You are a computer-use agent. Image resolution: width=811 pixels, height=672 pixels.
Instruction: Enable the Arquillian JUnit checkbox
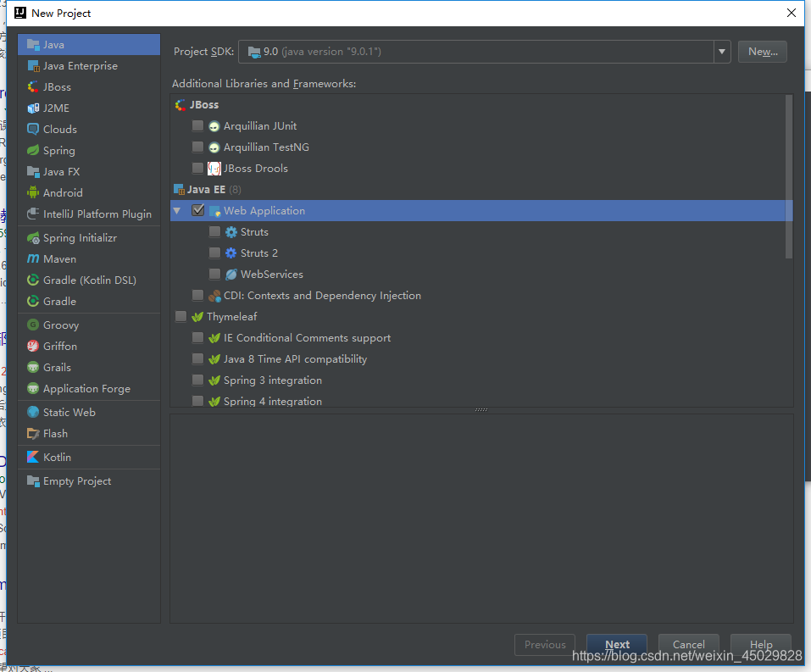[x=197, y=125]
